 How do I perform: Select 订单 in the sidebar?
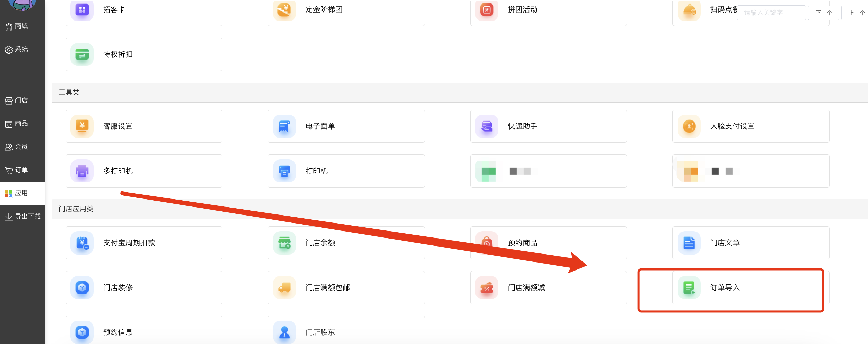16,170
